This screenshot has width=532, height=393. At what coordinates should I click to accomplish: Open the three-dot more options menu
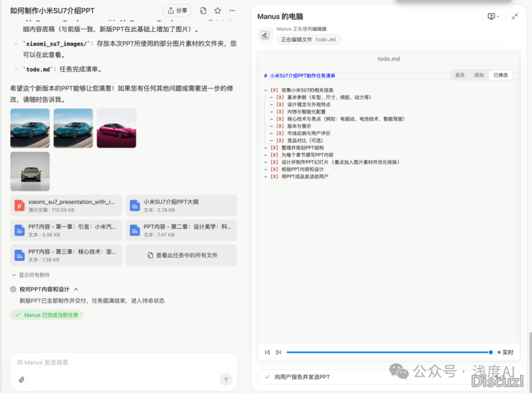coord(232,10)
